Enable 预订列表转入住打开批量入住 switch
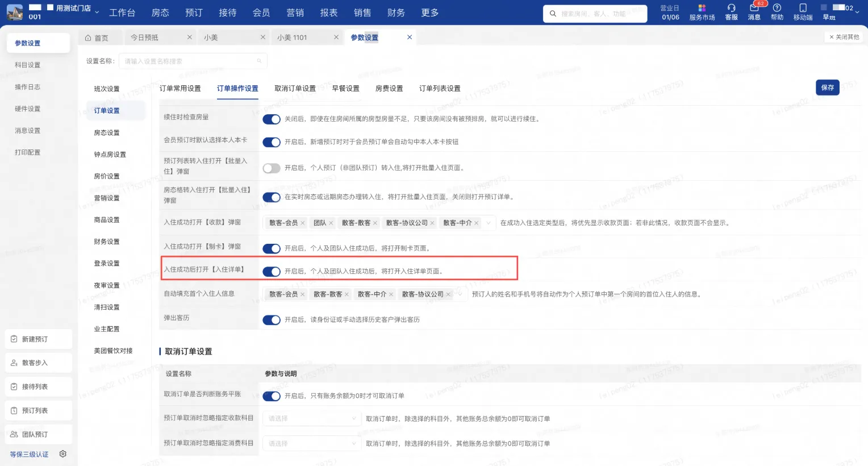 point(272,168)
